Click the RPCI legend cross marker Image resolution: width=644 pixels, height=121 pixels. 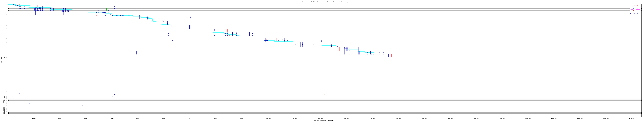pyautogui.click(x=638, y=10)
